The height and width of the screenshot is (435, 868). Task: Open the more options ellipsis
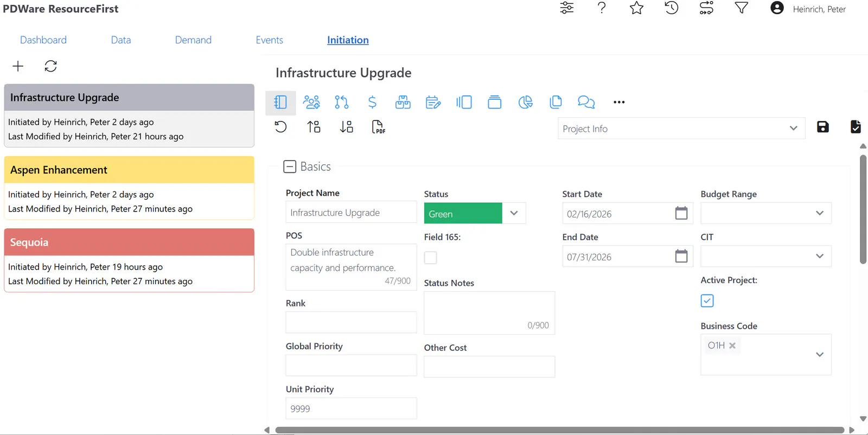(619, 102)
